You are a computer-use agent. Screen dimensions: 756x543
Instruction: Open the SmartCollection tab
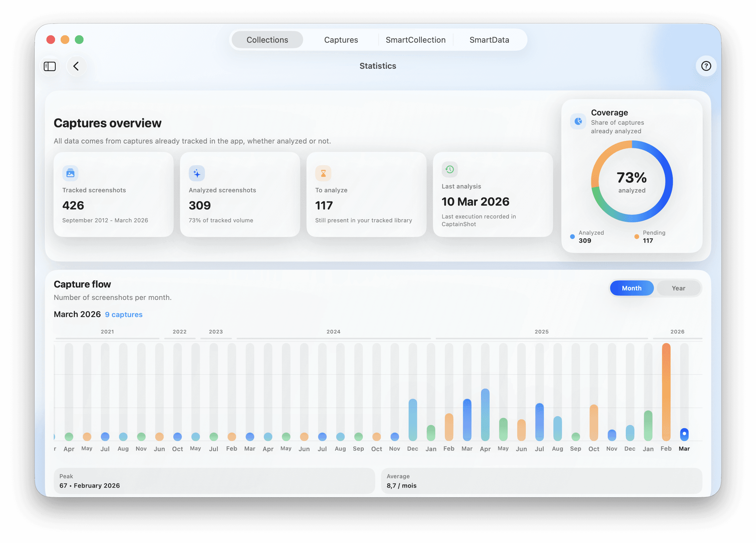tap(415, 40)
